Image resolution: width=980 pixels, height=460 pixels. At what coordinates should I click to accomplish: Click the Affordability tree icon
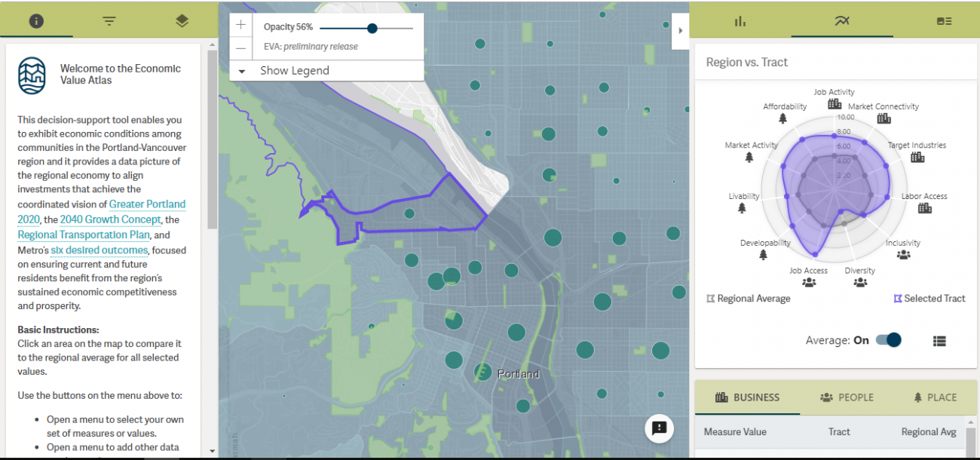[x=782, y=118]
